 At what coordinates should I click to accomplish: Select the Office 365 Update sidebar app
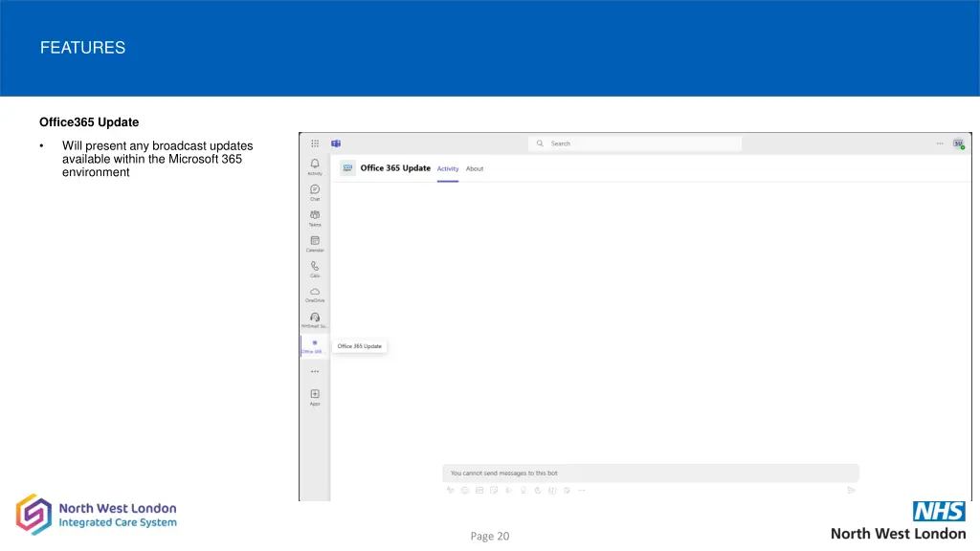click(314, 345)
